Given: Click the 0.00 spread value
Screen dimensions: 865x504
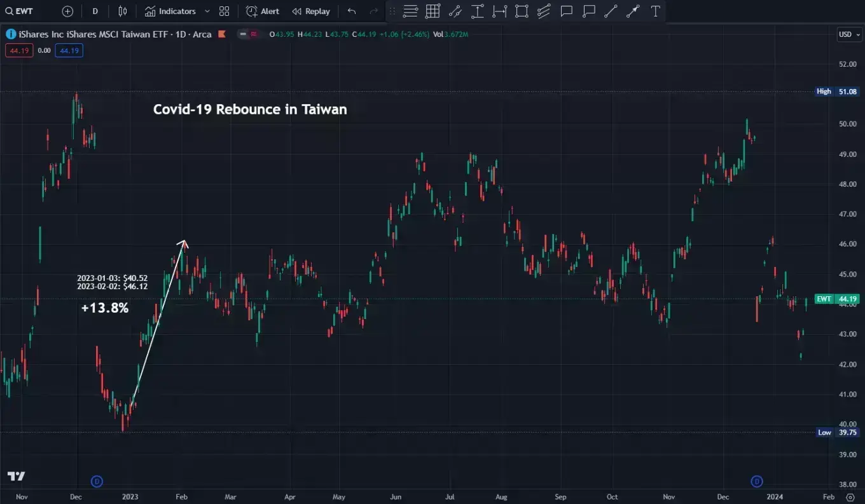Looking at the screenshot, I should tap(44, 50).
